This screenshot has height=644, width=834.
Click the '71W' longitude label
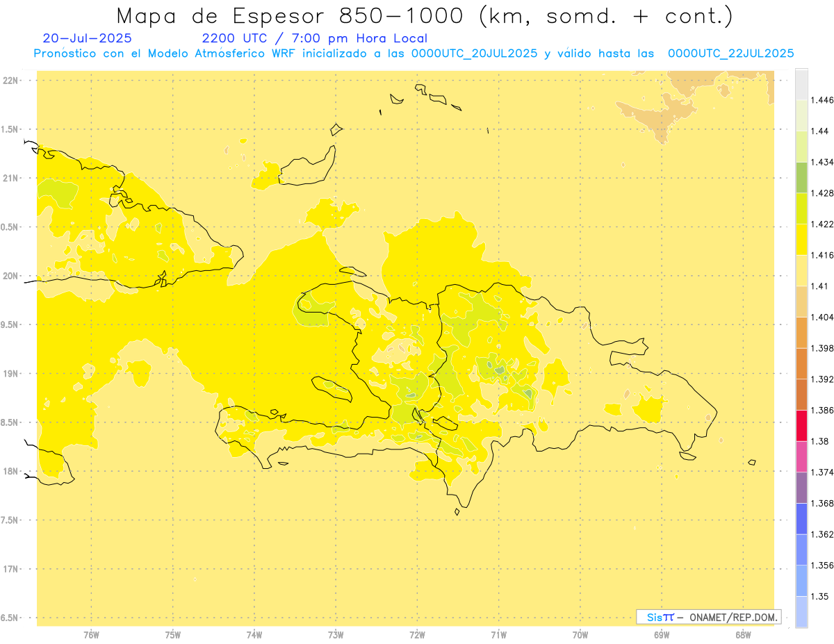coord(498,634)
